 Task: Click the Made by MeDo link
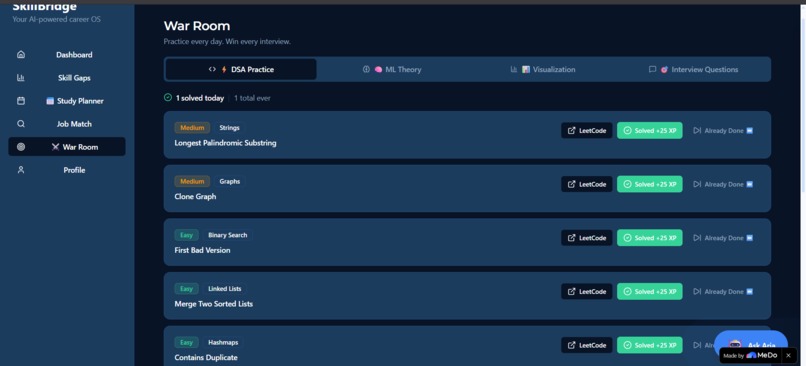coord(750,355)
